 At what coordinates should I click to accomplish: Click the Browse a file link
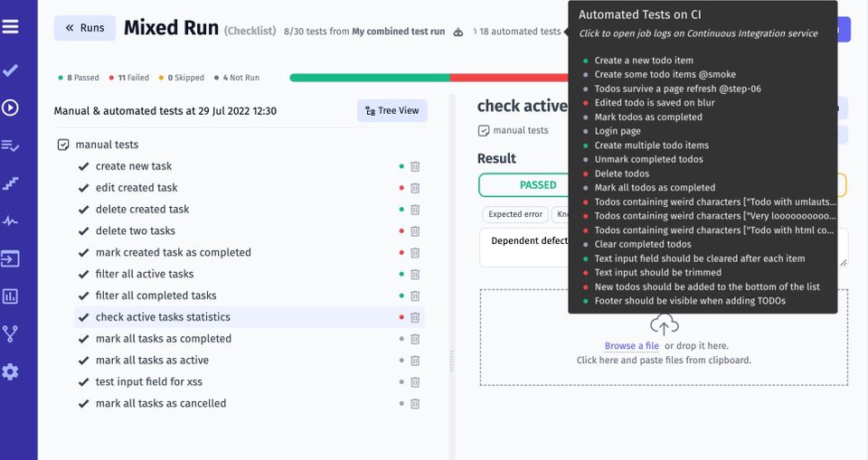click(x=632, y=345)
